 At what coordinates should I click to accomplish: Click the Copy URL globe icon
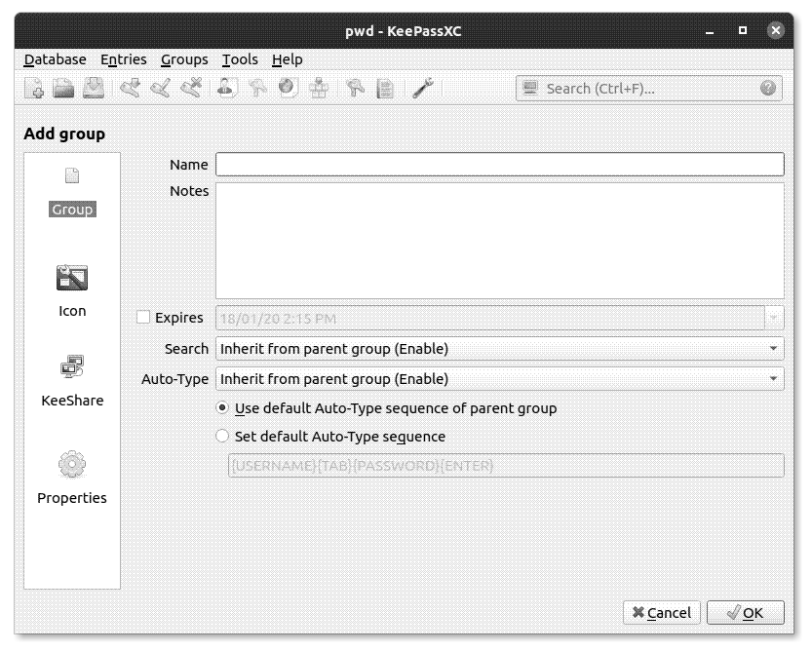pos(288,88)
